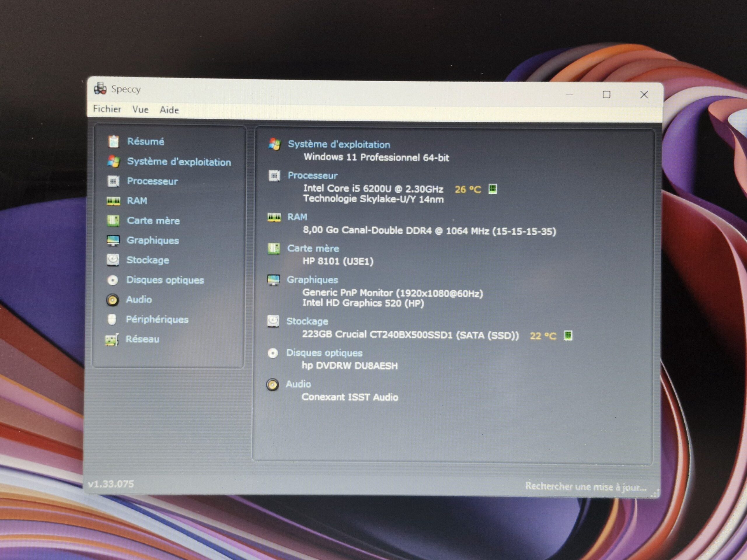This screenshot has width=747, height=560.
Task: Click the Processeur chip icon in sidebar
Action: 113,181
